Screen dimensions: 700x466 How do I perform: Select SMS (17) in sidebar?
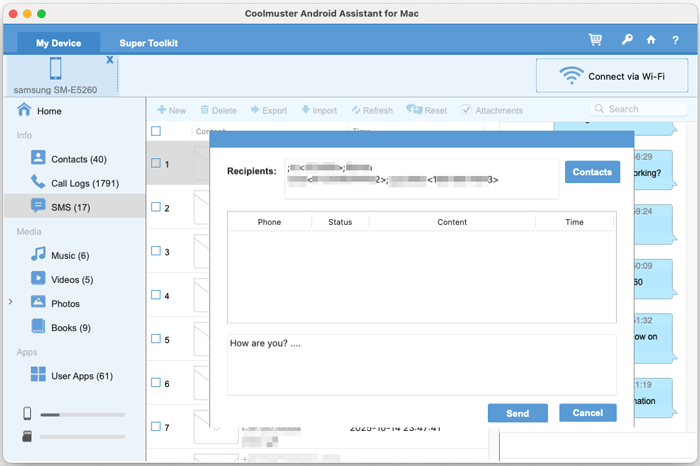(75, 207)
